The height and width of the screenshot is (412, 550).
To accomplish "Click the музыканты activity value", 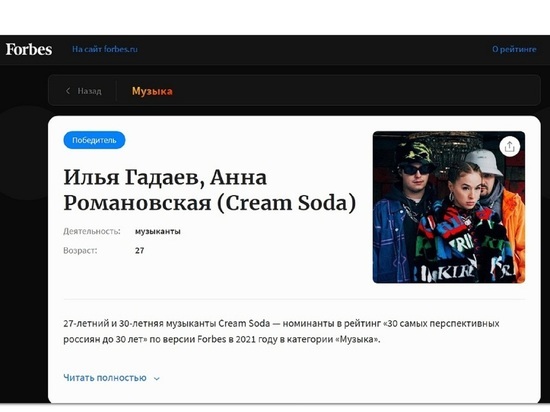I will pyautogui.click(x=158, y=231).
